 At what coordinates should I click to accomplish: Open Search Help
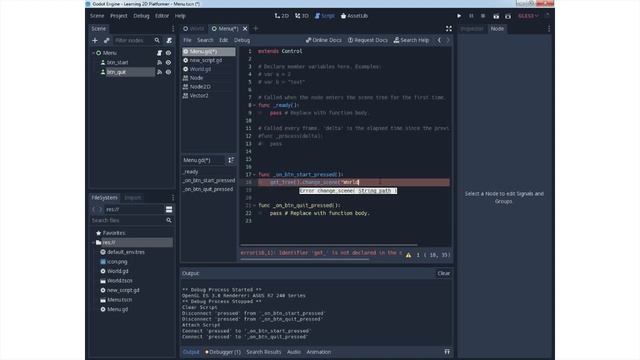(411, 40)
